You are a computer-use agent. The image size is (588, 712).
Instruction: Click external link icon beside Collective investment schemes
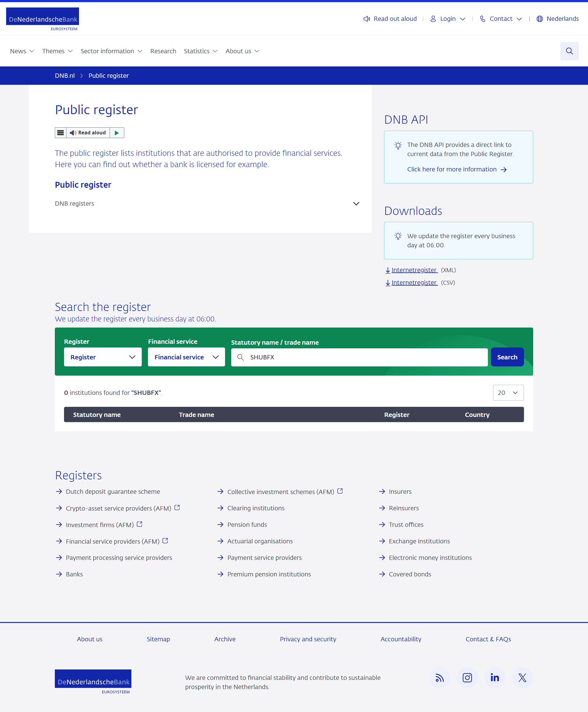point(340,491)
